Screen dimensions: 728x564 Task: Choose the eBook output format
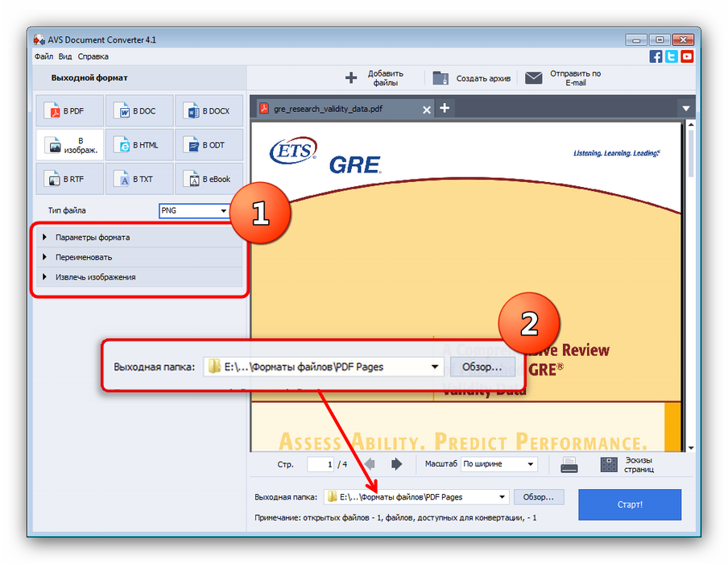click(x=208, y=179)
